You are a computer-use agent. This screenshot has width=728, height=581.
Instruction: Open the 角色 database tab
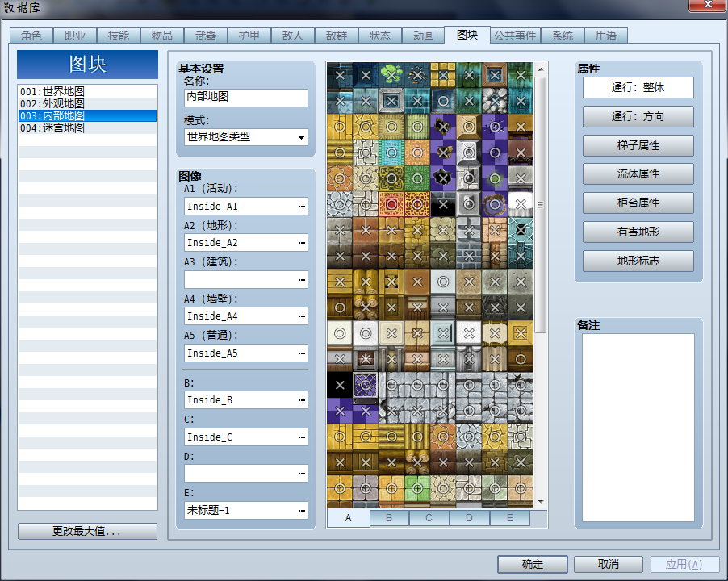tap(31, 36)
